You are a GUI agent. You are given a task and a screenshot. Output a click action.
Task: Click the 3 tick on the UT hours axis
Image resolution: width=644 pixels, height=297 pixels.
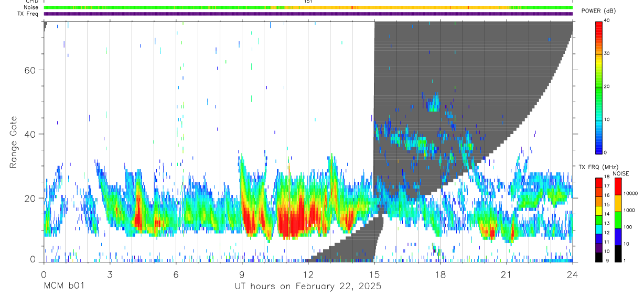pos(110,274)
